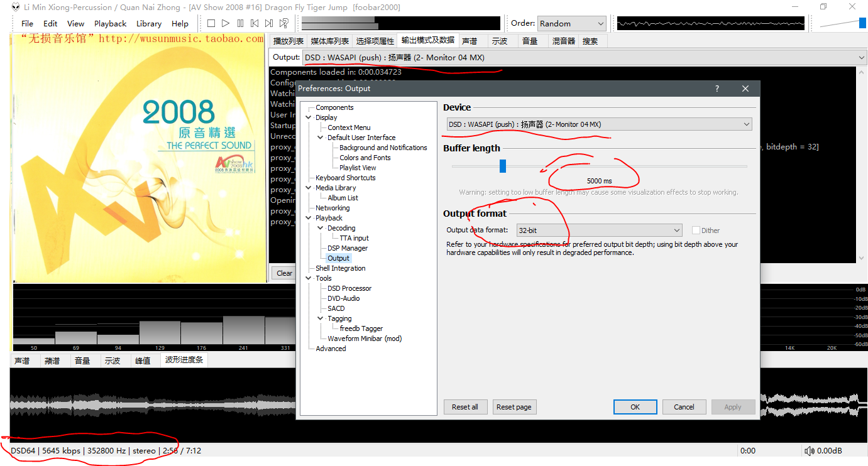Click the random playback icon
This screenshot has width=868, height=466.
click(x=284, y=23)
